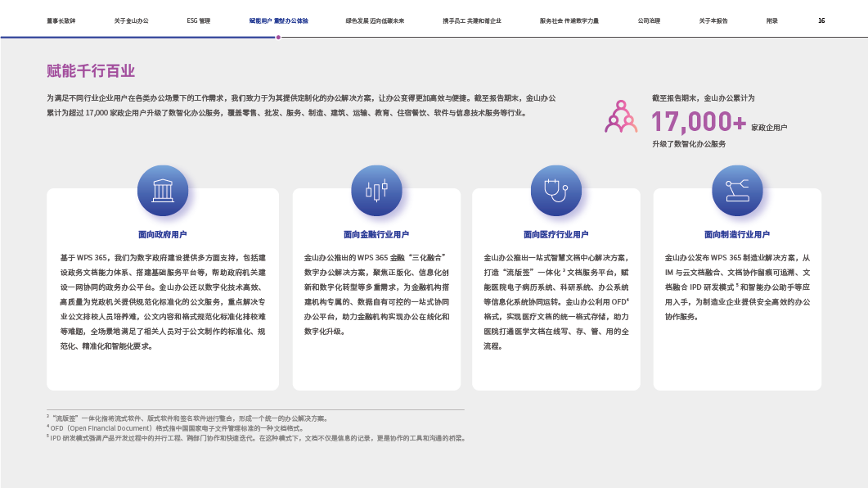The height and width of the screenshot is (488, 868).
Task: Select the 面向医疗行业用户 card title
Action: 556,234
